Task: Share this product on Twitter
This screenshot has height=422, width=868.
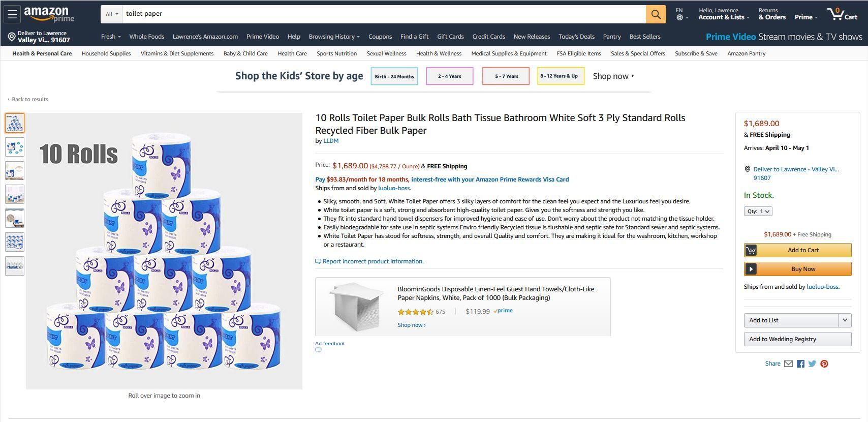Action: point(812,364)
